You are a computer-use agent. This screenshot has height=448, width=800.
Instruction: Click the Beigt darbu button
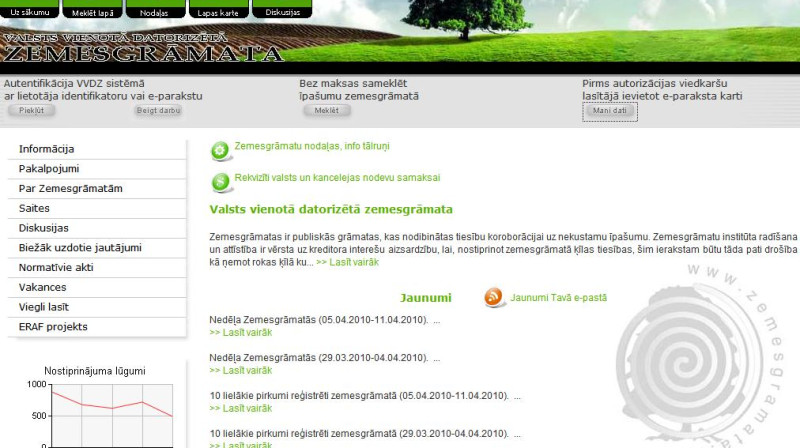(159, 110)
